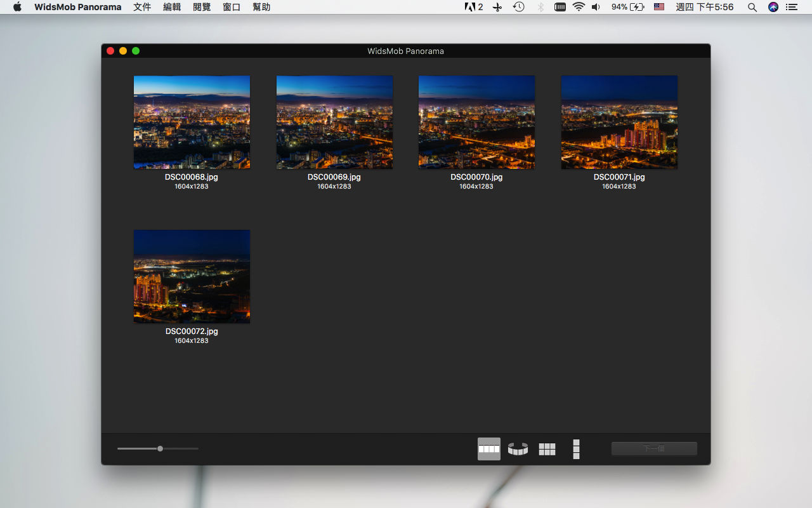Maximize the window with the green button
The width and height of the screenshot is (812, 508).
tap(136, 51)
